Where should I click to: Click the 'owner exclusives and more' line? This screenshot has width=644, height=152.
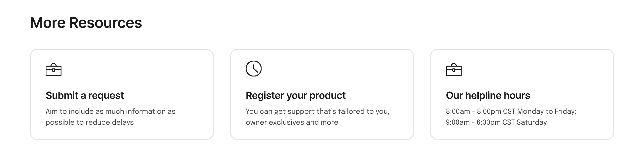pyautogui.click(x=292, y=122)
